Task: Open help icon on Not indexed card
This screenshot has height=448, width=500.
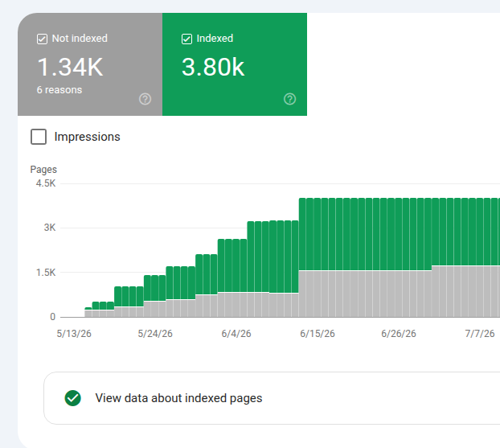Action: coord(145,99)
